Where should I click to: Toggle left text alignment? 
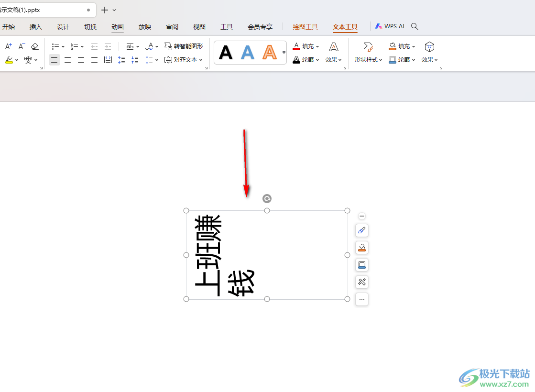(55, 60)
